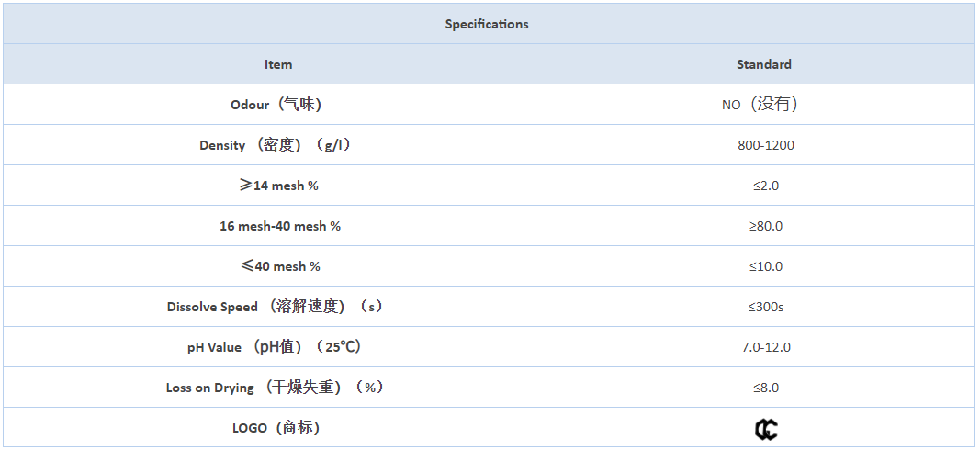Click the Specifications table header
Screen dimensions: 980x450
click(x=487, y=24)
